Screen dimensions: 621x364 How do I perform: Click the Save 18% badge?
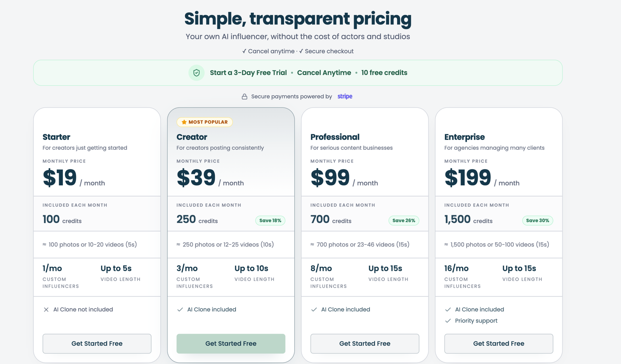pyautogui.click(x=270, y=220)
